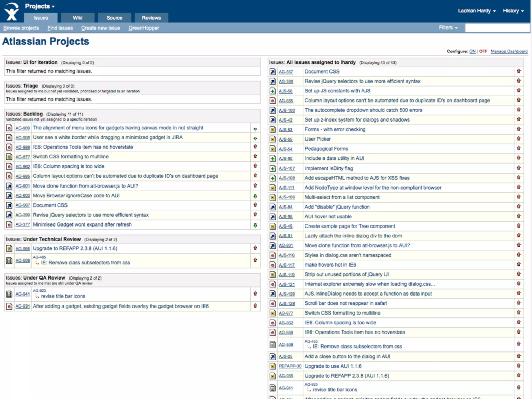Expand the Lachlan Hardy user menu

pos(477,11)
